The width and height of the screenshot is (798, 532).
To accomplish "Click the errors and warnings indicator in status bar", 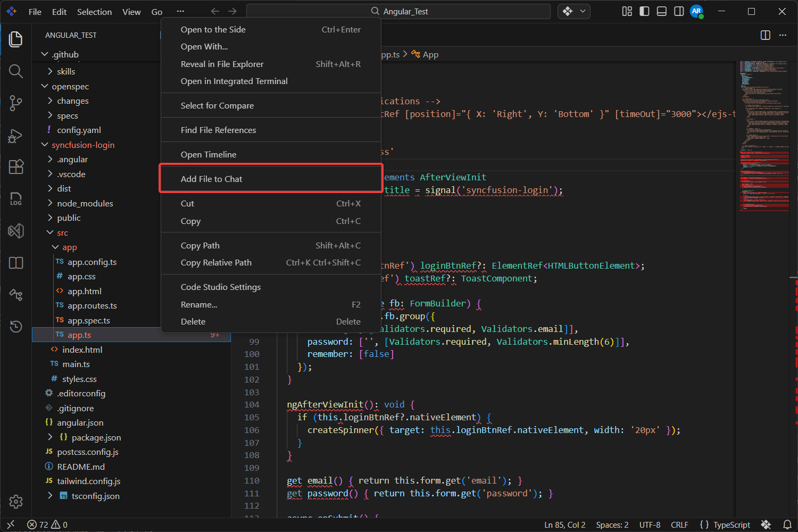I will click(x=47, y=525).
